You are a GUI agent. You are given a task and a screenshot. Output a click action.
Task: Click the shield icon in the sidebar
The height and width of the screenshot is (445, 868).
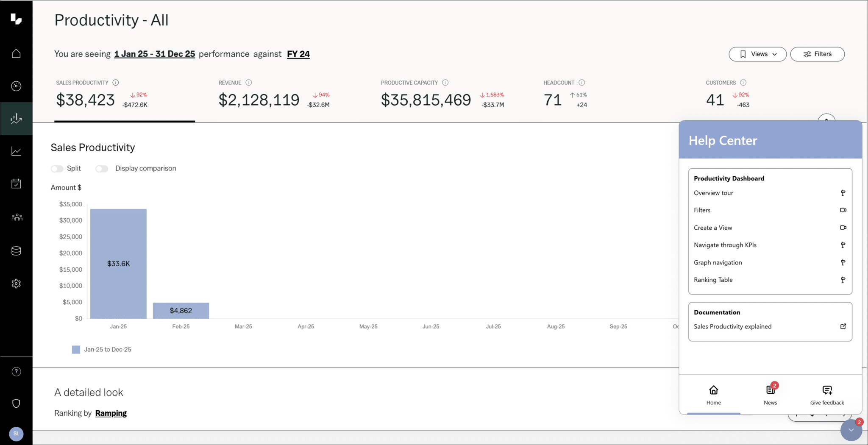click(16, 403)
